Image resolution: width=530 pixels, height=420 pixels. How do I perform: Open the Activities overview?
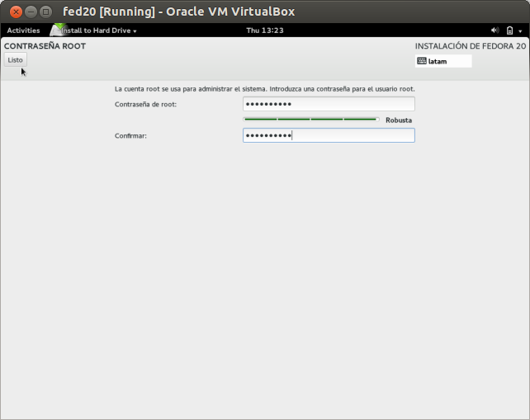[23, 31]
